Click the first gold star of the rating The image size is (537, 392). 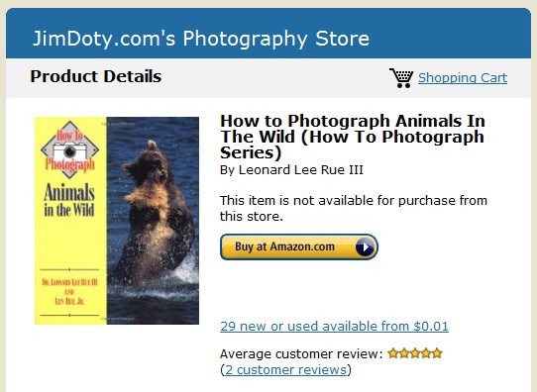click(x=393, y=353)
